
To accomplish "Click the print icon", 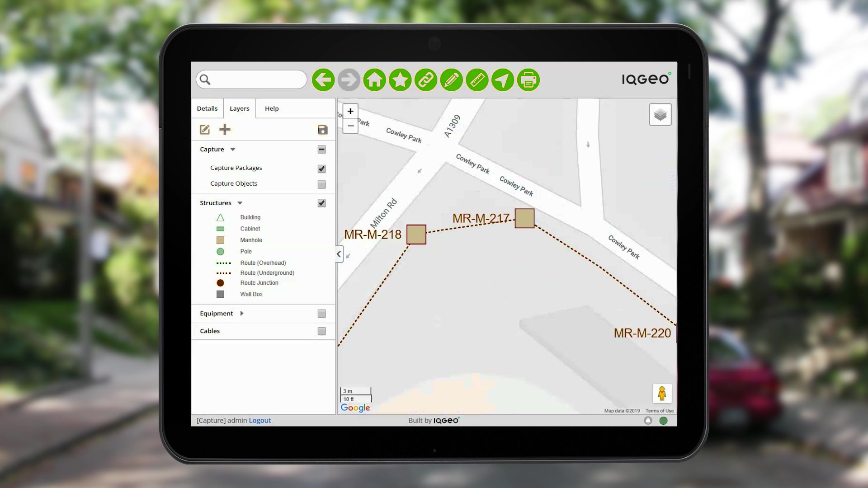I will click(x=528, y=80).
